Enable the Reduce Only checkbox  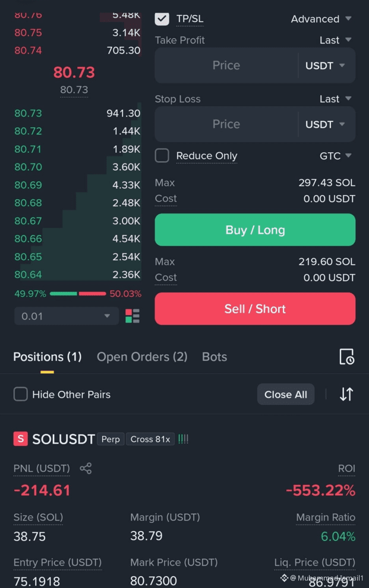point(162,155)
